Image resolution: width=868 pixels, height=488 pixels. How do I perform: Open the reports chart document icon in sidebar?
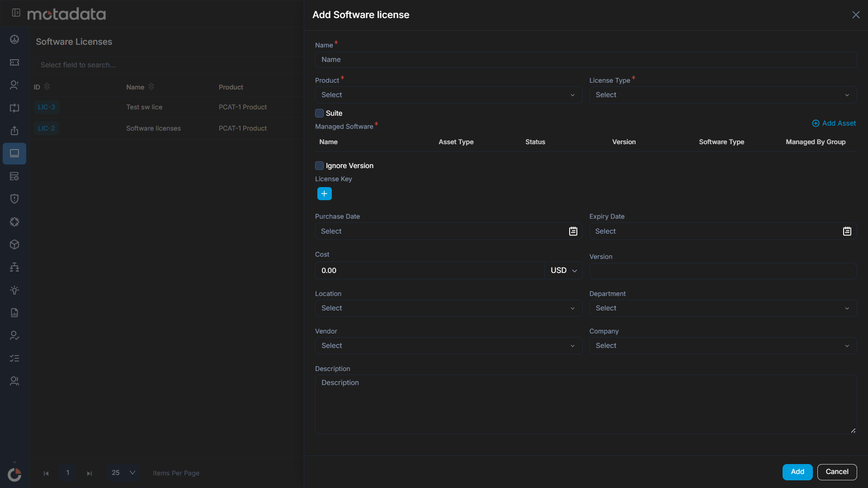[x=14, y=313]
